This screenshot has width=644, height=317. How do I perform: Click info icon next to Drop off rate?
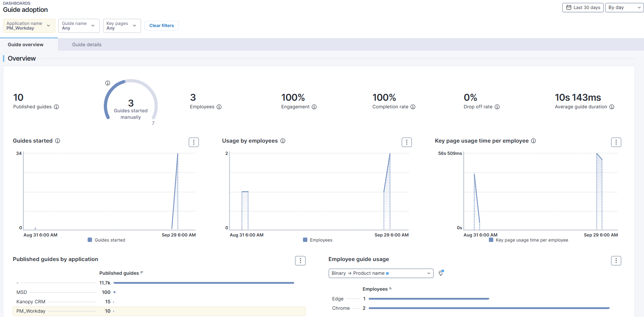(497, 107)
